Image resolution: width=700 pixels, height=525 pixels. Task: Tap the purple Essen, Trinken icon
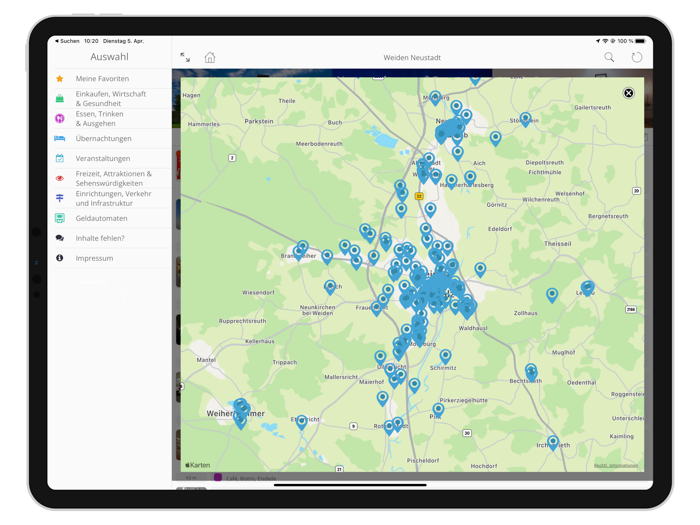(x=59, y=118)
